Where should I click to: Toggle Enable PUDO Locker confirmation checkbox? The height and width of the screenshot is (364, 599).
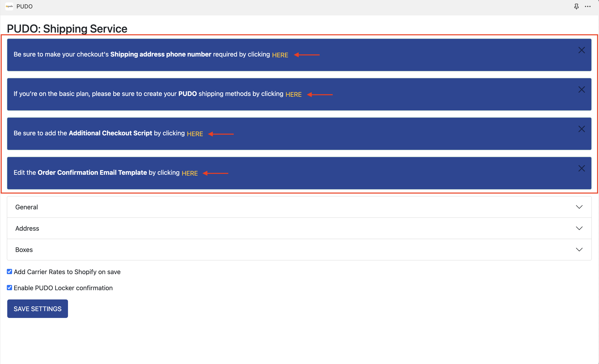9,288
